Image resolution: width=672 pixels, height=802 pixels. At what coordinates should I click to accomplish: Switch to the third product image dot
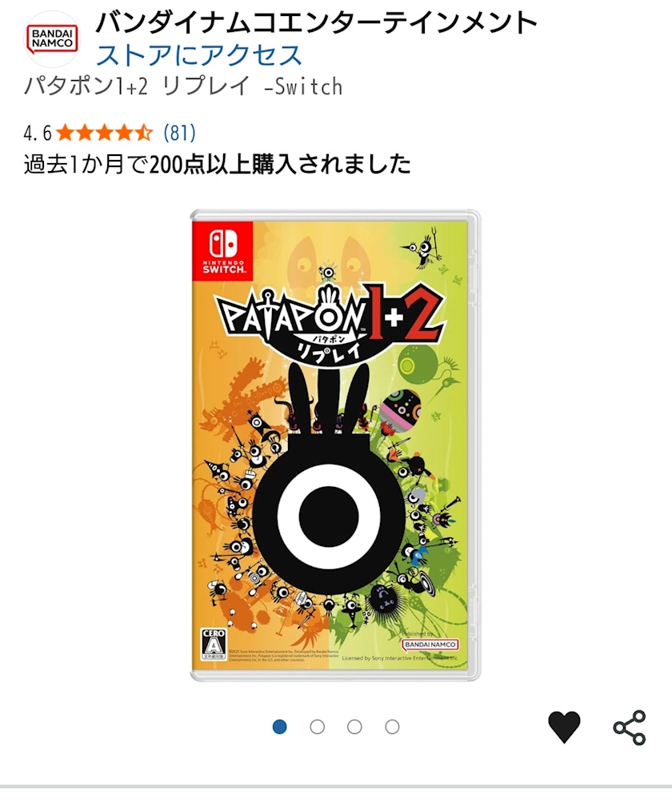[354, 727]
